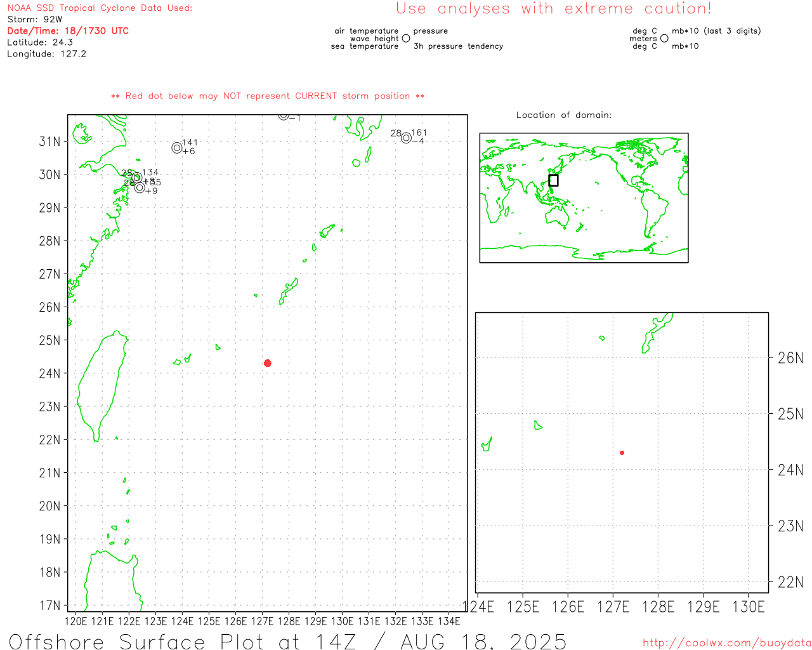812x650 pixels.
Task: Click the '131E' longitude label on main map
Action: 369,621
